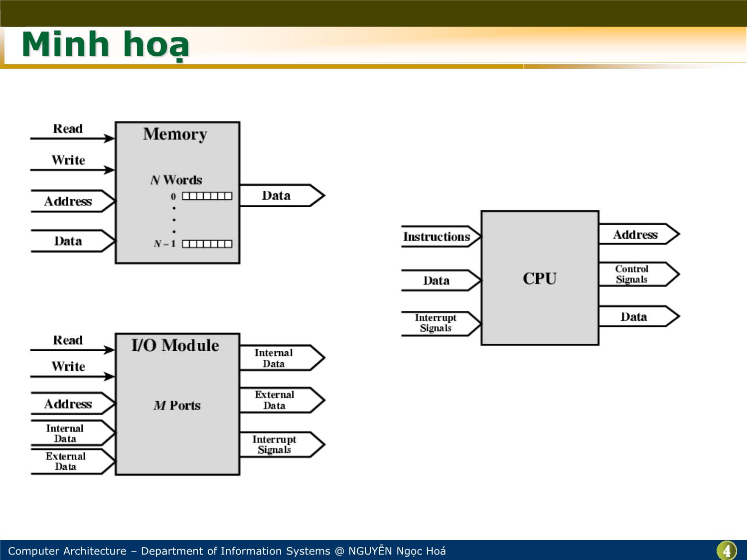
Task: Click the N–1 word cell row in Memory
Action: (x=207, y=244)
